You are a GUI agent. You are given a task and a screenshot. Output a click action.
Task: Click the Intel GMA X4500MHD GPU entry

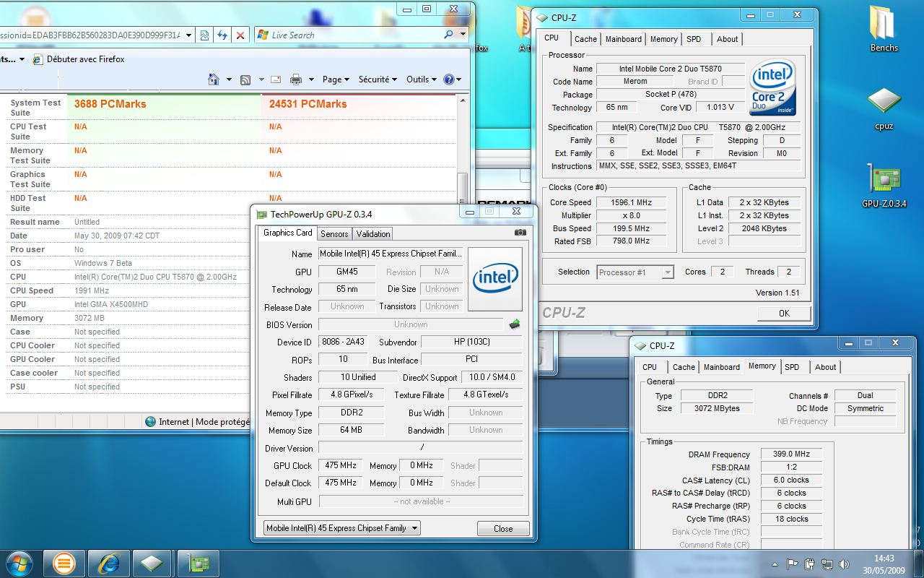pyautogui.click(x=111, y=304)
